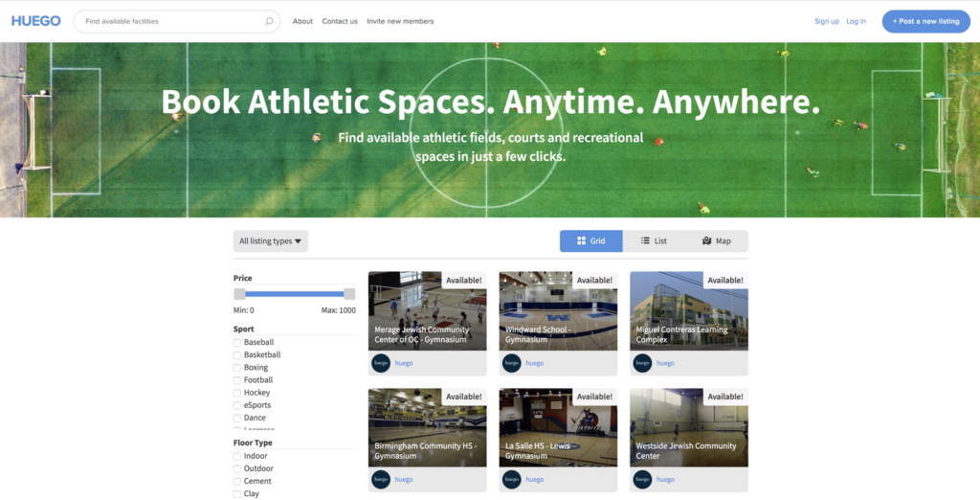Click the HUEGO logo
This screenshot has height=500, width=980.
click(35, 21)
